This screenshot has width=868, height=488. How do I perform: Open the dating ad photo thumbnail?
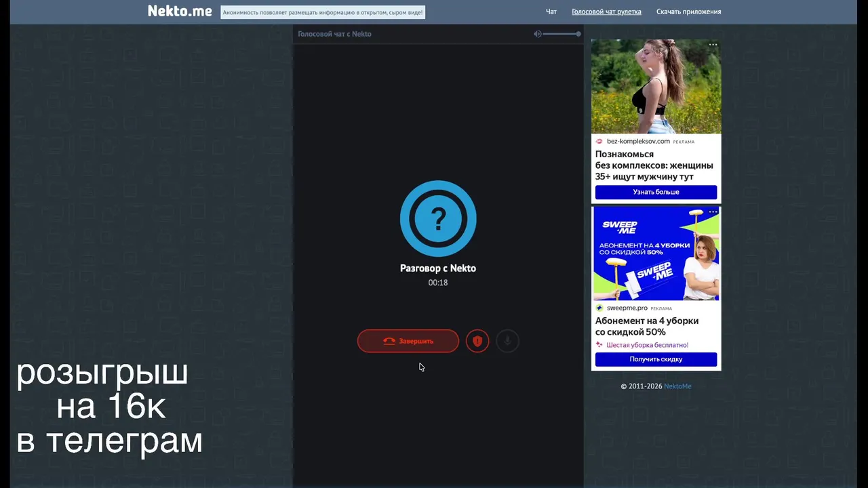click(x=656, y=86)
